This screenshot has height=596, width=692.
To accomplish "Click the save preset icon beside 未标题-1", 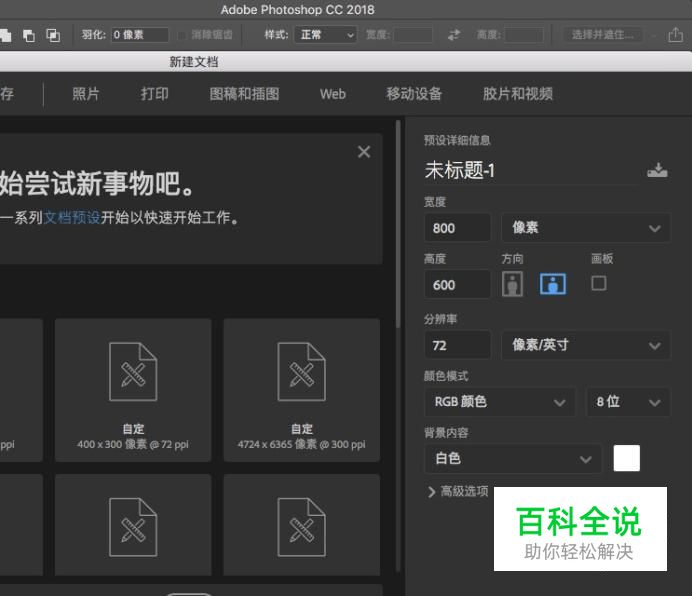I will [657, 170].
